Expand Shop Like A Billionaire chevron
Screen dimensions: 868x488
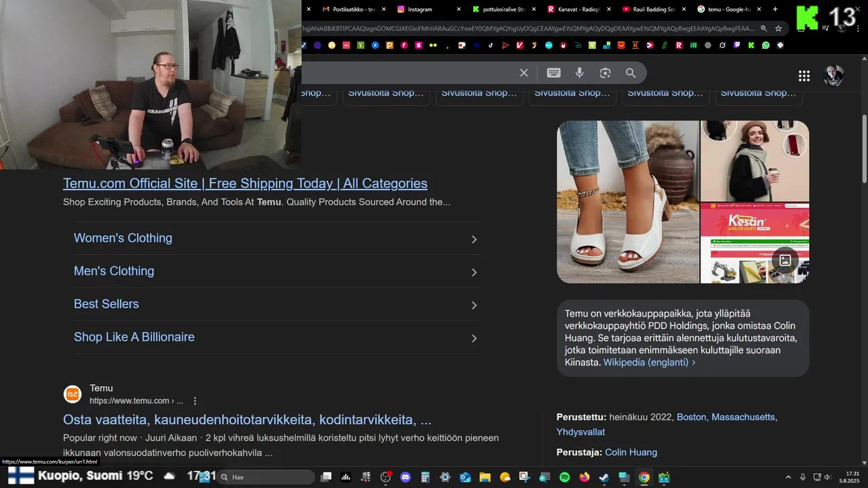(474, 338)
